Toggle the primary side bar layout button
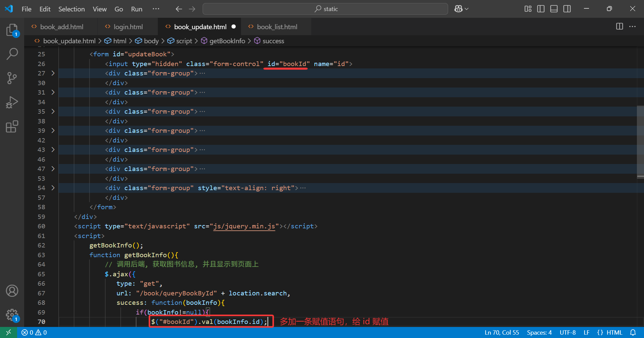Viewport: 644px width, 338px height. pyautogui.click(x=541, y=9)
